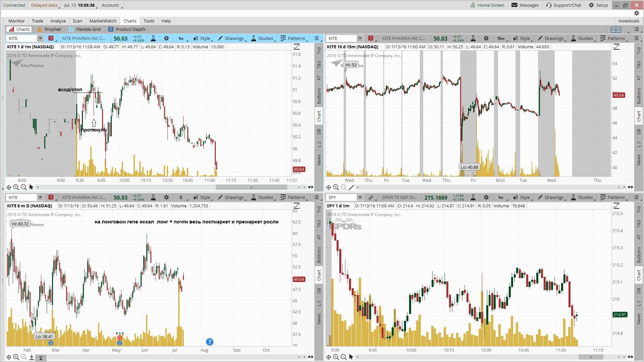Open the Setup menu
This screenshot has height=362, width=644.
tap(598, 5)
